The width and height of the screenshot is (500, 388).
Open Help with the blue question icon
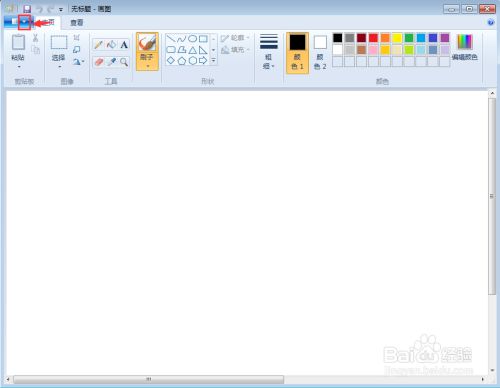490,22
